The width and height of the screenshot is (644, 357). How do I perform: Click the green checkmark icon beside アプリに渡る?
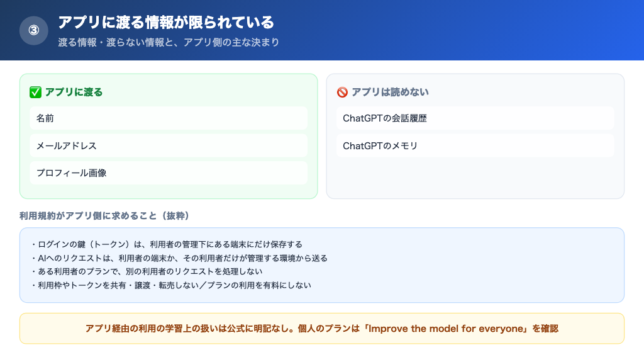[x=35, y=92]
